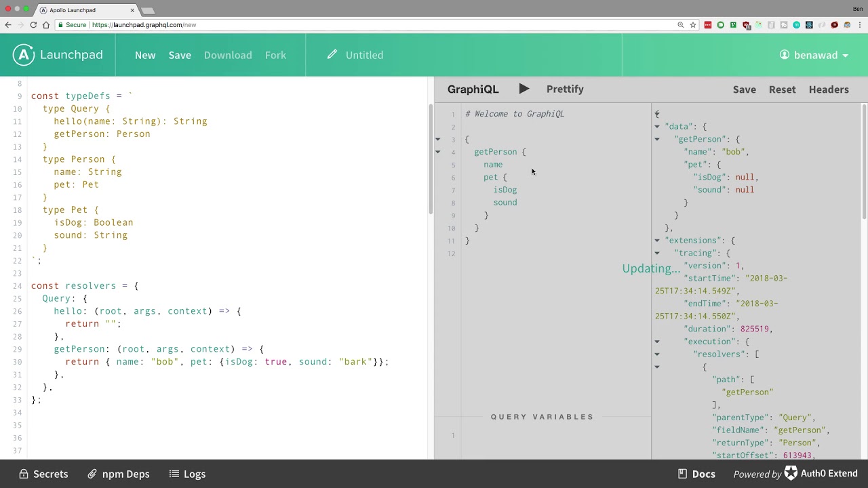Open the Chrome three-dot menu
This screenshot has width=868, height=488.
(x=860, y=25)
